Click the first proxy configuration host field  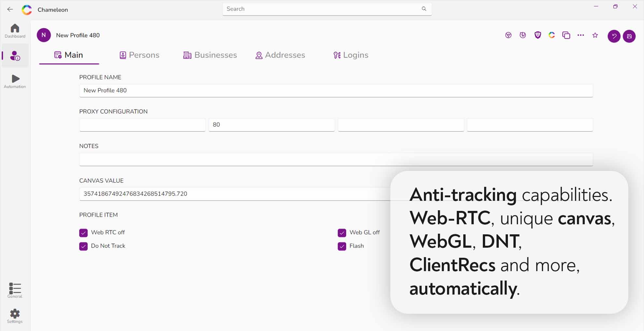(142, 125)
